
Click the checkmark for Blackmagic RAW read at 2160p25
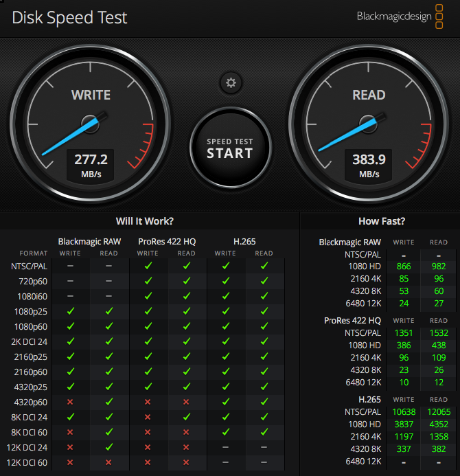coord(109,356)
